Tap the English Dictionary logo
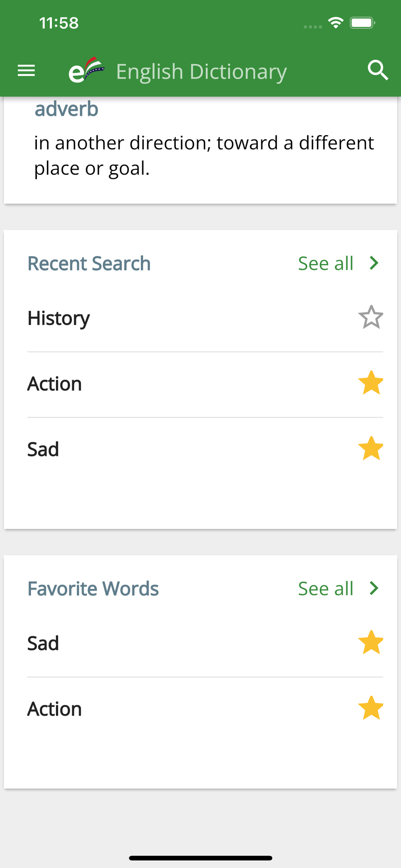401x868 pixels. 86,70
